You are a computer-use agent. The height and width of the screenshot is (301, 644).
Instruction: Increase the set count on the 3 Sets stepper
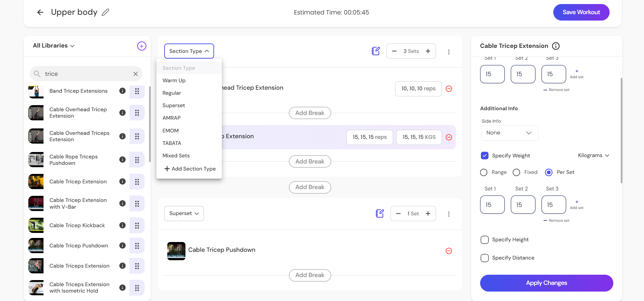428,51
